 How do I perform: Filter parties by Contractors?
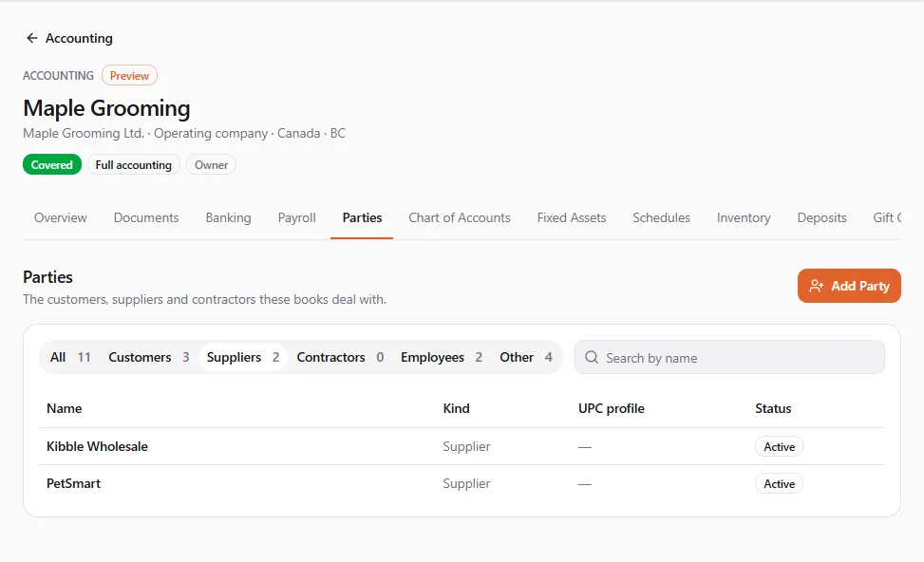click(340, 358)
